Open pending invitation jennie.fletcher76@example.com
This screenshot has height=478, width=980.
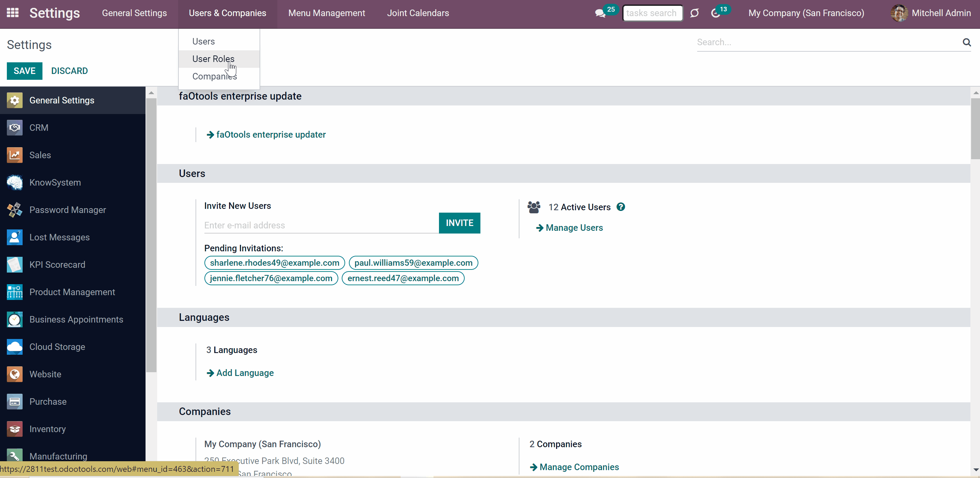271,278
